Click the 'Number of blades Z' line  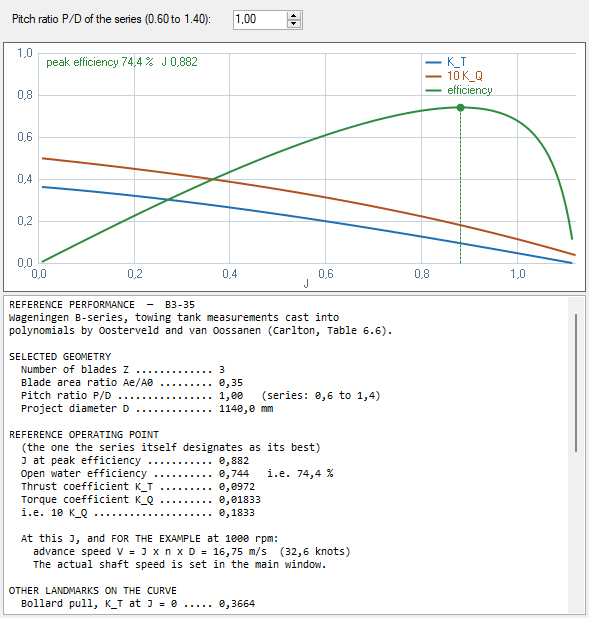click(x=123, y=370)
